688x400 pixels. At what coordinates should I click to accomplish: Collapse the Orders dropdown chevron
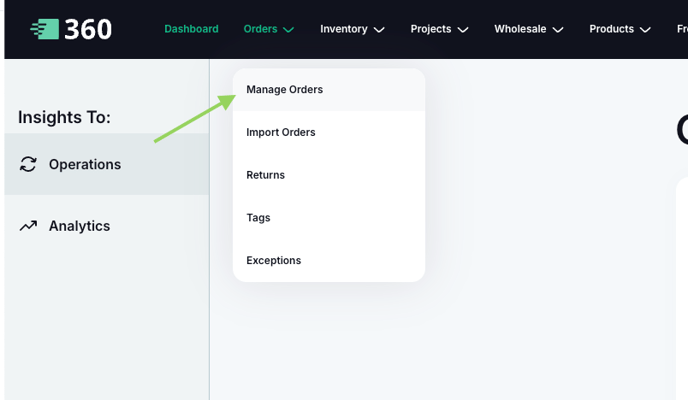(x=289, y=30)
